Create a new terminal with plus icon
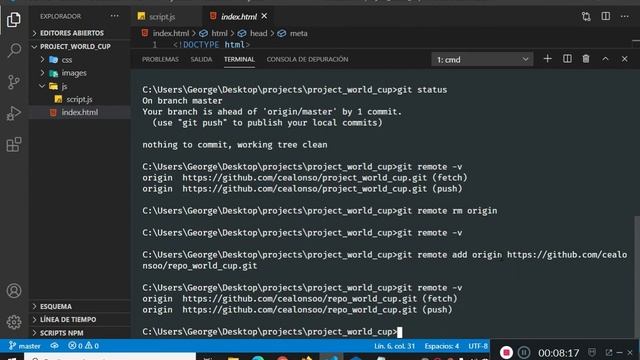 [548, 59]
